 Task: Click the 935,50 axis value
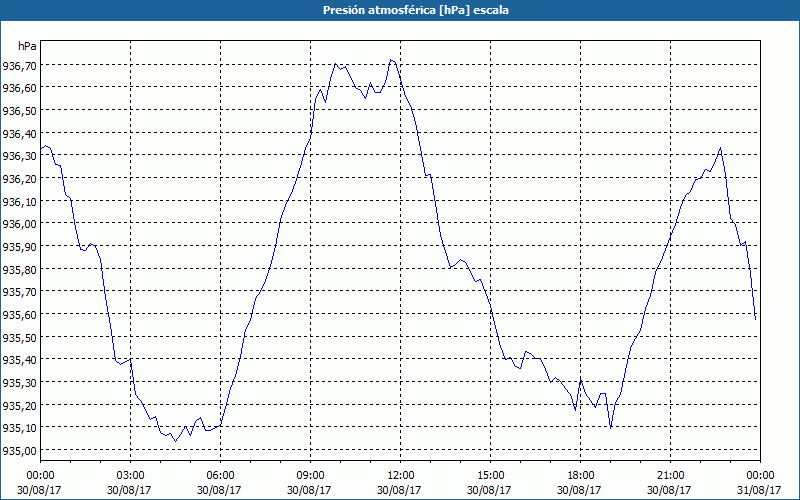[19, 337]
